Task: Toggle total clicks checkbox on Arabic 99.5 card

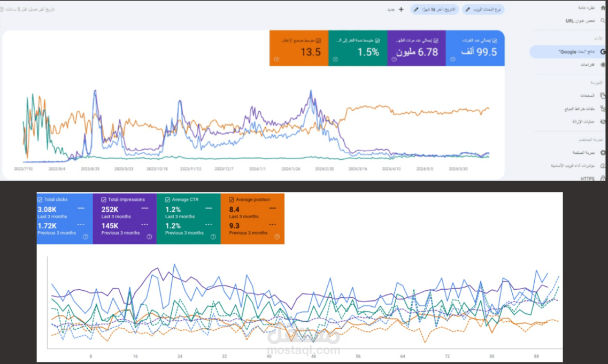Action: pos(495,40)
